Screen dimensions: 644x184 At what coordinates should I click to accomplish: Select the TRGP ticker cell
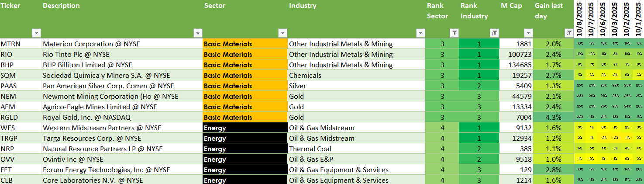(x=21, y=138)
